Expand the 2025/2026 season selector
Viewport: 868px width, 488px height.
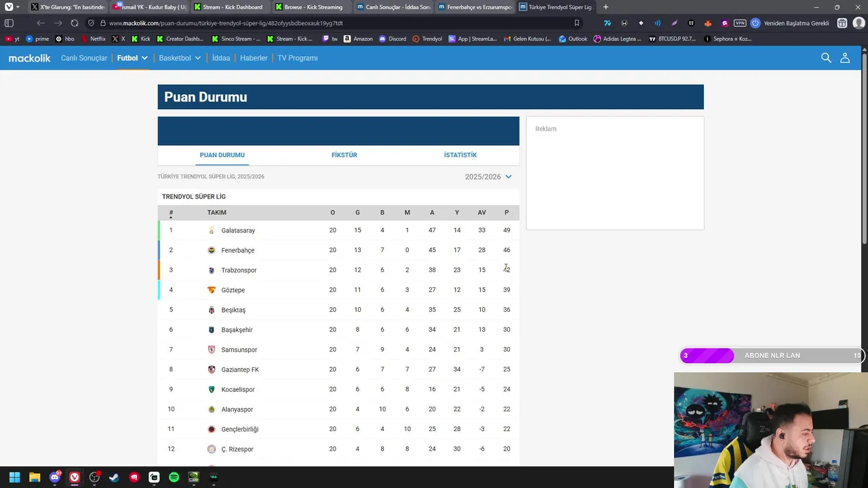point(488,177)
